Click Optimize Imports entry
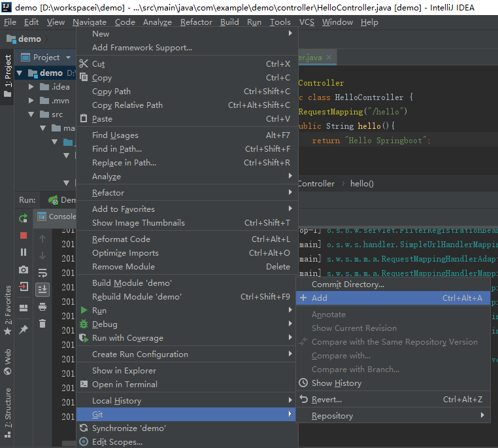Viewport: 498px width, 448px height. (187, 253)
